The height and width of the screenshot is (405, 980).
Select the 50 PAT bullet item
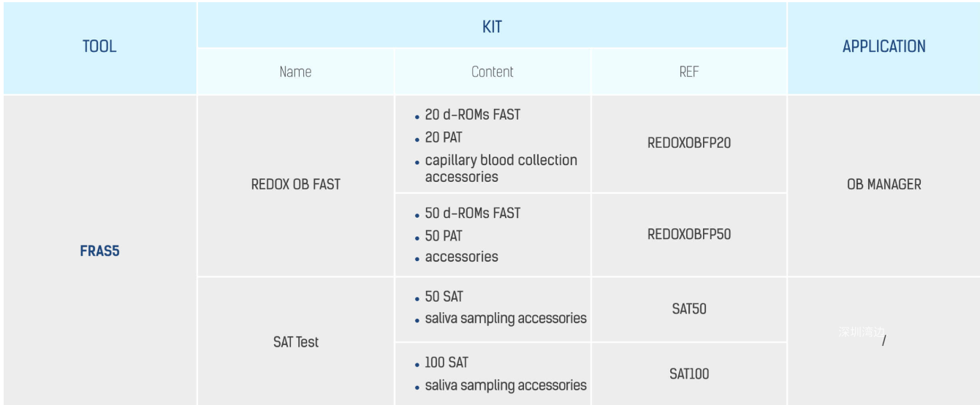click(x=443, y=236)
